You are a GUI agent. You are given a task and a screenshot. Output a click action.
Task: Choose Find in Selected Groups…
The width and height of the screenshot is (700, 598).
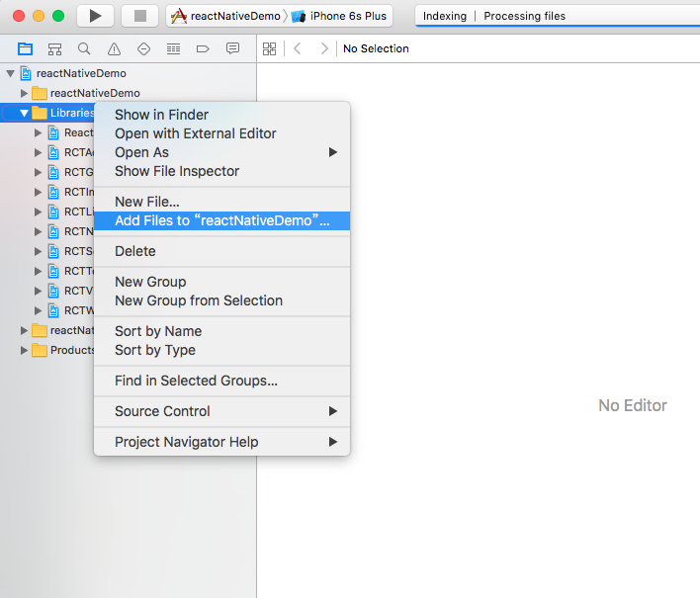pyautogui.click(x=221, y=381)
